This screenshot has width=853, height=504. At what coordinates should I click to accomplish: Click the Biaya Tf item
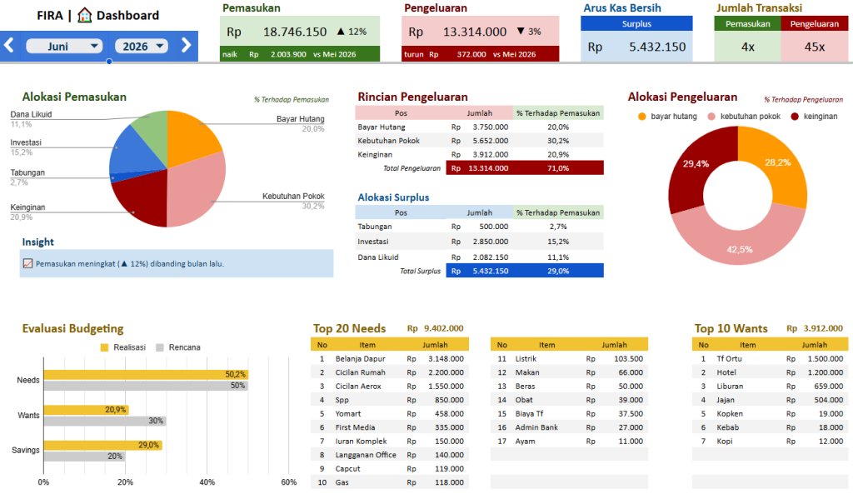(x=529, y=414)
